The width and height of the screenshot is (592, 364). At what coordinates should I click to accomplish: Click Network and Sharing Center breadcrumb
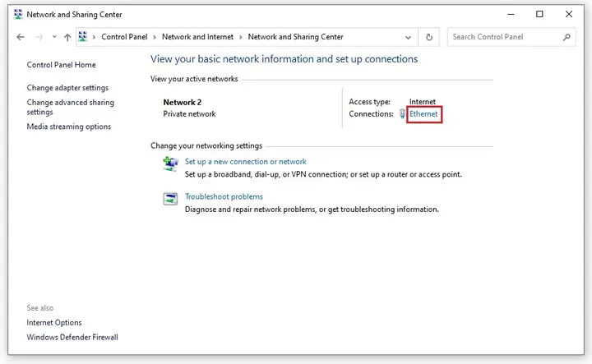click(x=296, y=37)
